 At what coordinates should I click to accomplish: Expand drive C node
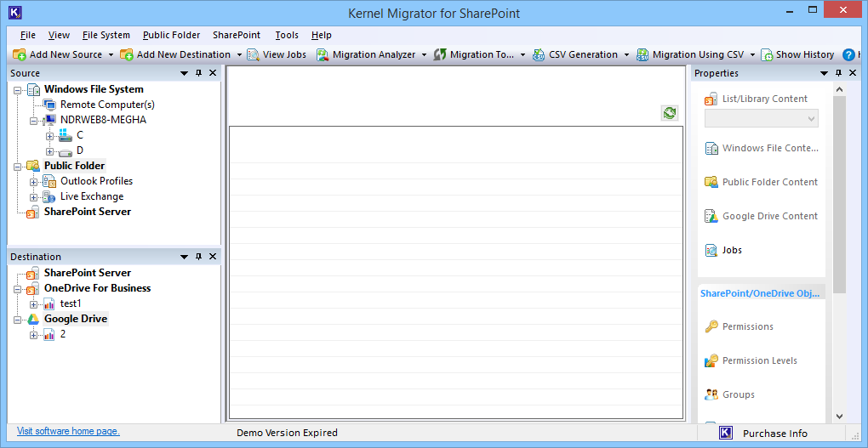pyautogui.click(x=50, y=135)
